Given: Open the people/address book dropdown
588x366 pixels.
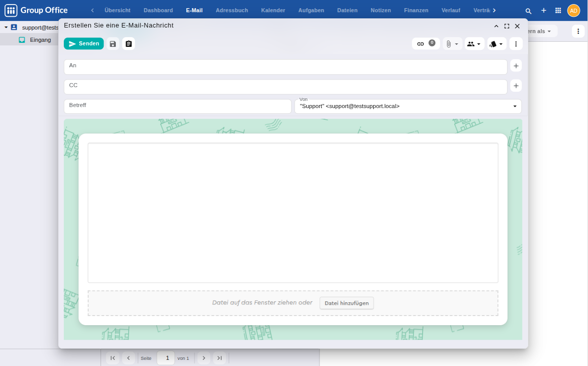Looking at the screenshot, I should [474, 44].
